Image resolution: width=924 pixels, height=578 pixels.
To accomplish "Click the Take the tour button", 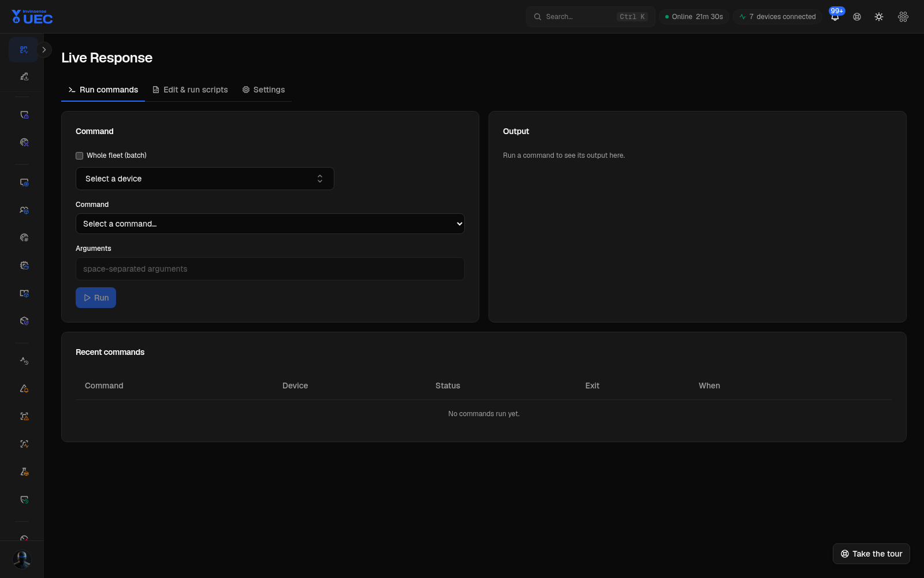I will tap(871, 554).
